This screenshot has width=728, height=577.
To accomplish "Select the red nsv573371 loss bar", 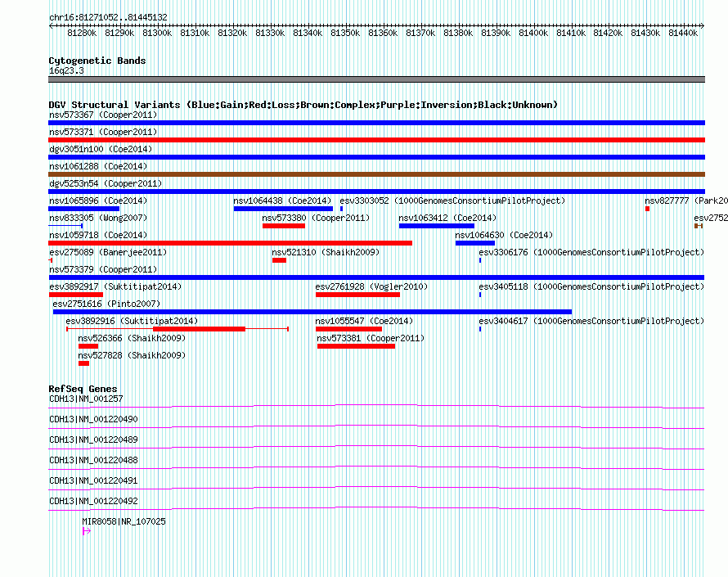I will point(376,140).
